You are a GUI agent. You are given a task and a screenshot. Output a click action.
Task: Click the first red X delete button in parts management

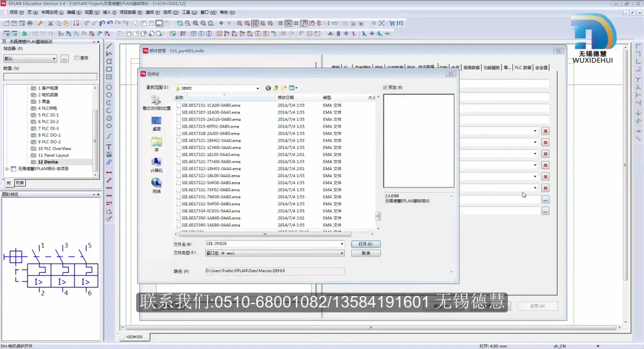pos(545,131)
